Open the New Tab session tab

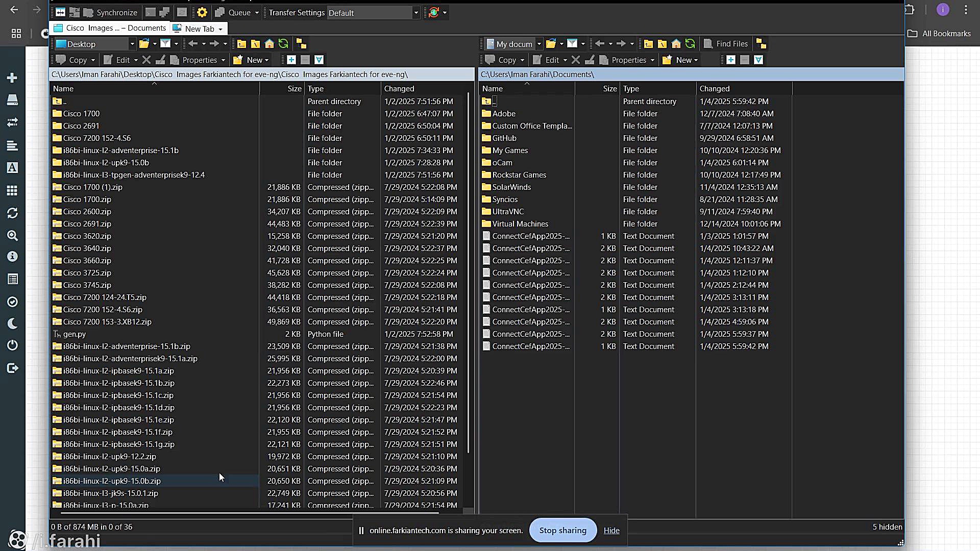[199, 29]
